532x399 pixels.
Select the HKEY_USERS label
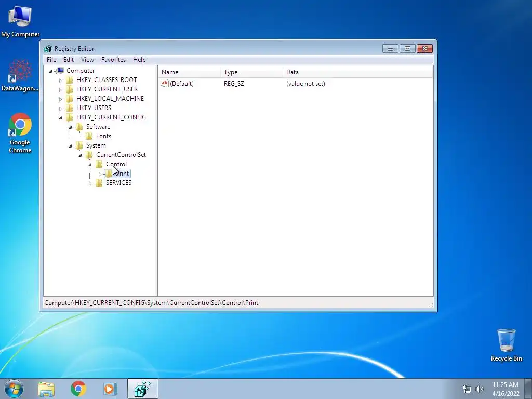tap(94, 108)
